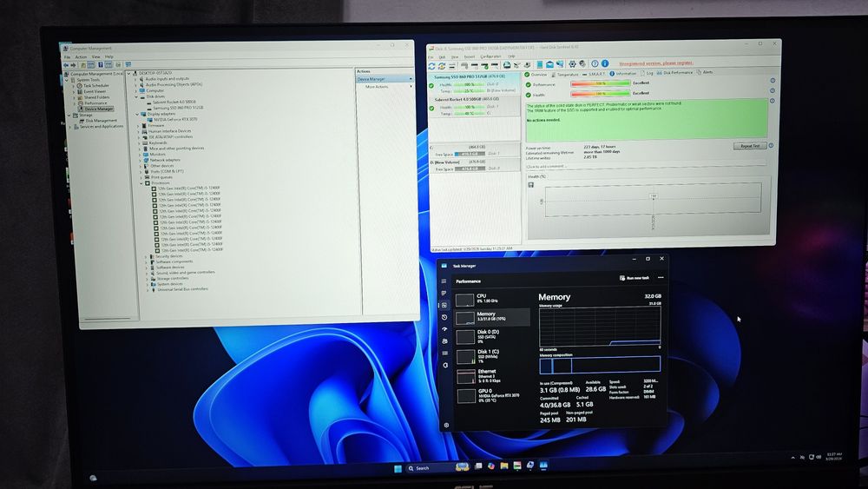This screenshot has width=868, height=489.
Task: Expand Services and Applications node
Action: click(x=69, y=127)
